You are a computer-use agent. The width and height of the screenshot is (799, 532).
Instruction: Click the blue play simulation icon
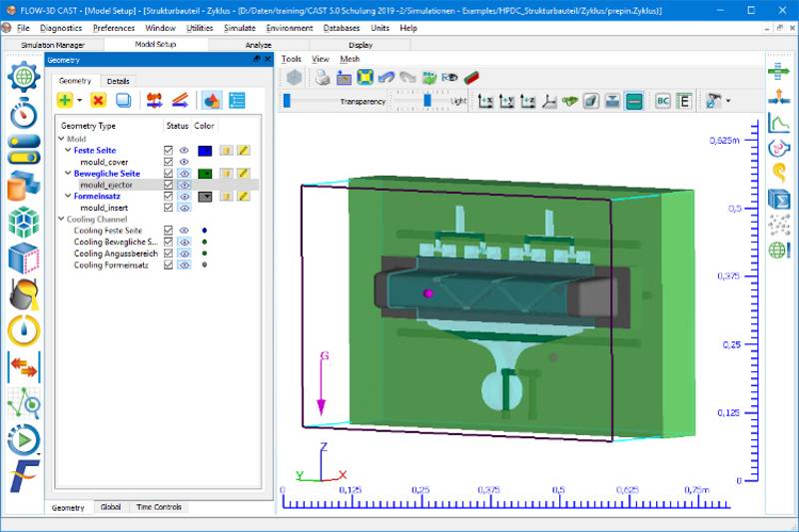tap(24, 439)
